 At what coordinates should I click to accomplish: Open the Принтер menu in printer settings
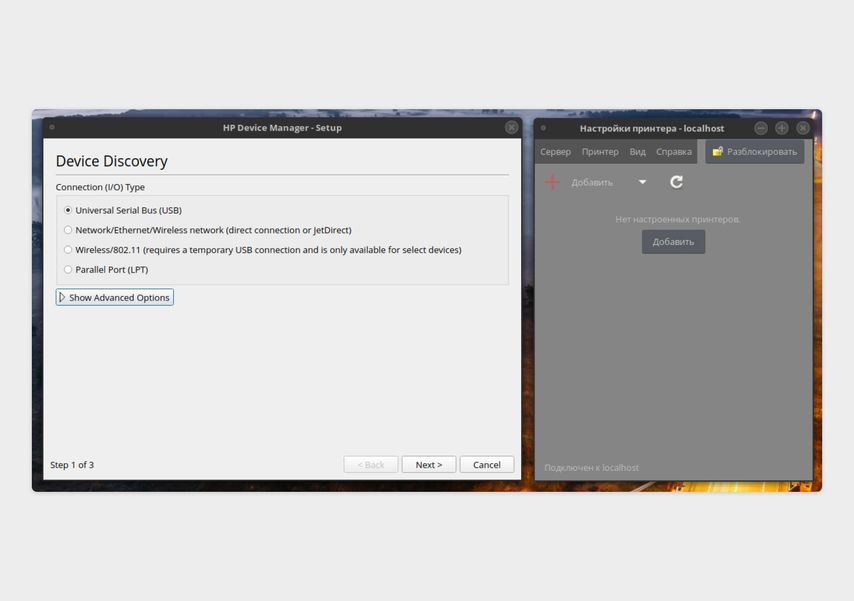(x=600, y=152)
